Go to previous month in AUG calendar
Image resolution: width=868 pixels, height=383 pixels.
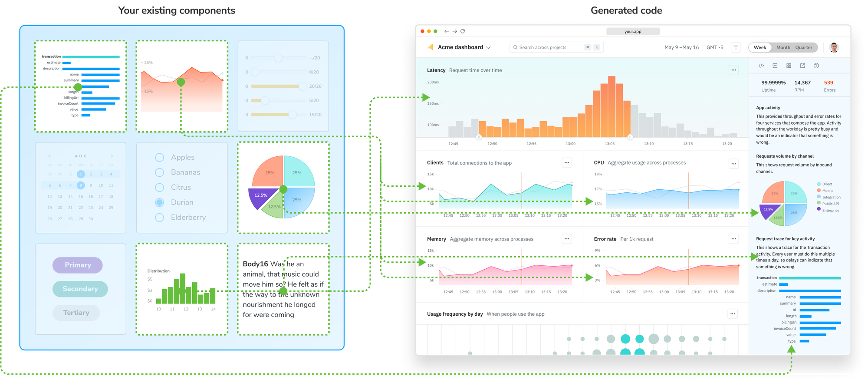tap(49, 156)
